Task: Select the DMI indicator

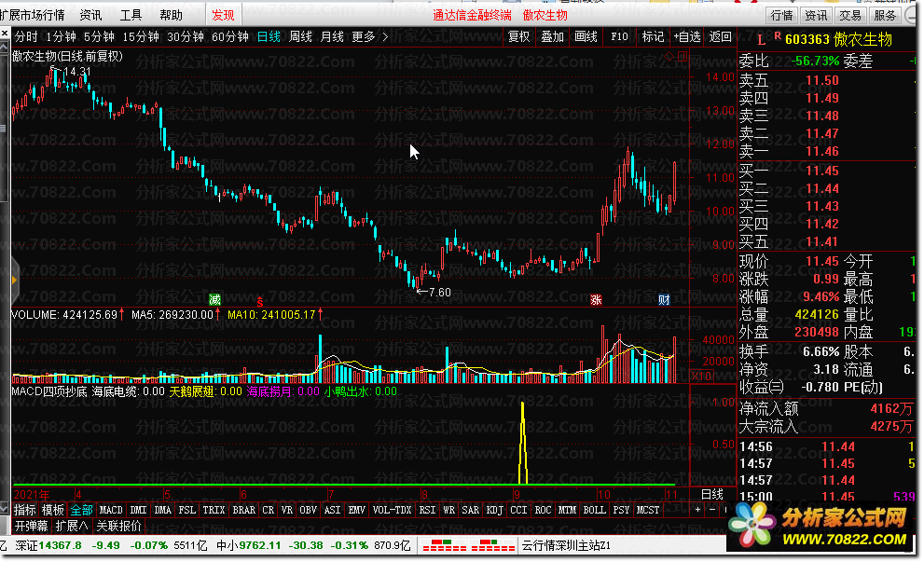Action: [138, 510]
